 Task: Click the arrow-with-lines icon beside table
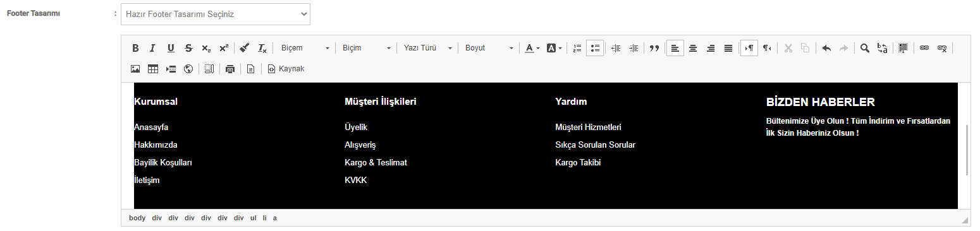click(171, 69)
